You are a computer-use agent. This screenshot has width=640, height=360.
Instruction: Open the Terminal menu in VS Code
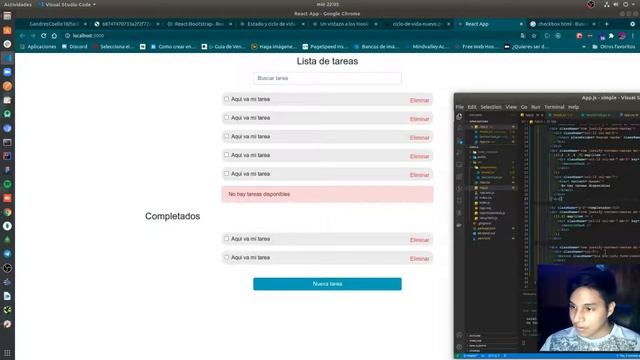554,107
